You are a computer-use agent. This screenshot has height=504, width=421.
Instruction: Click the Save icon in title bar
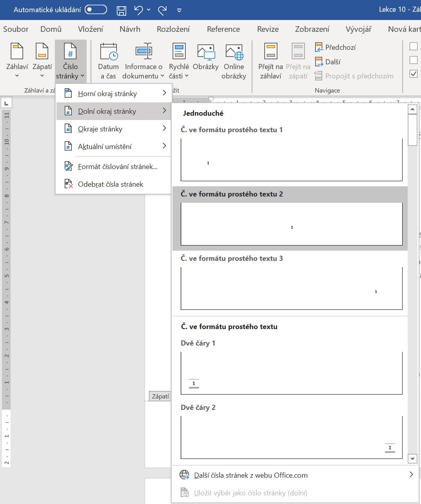(122, 10)
